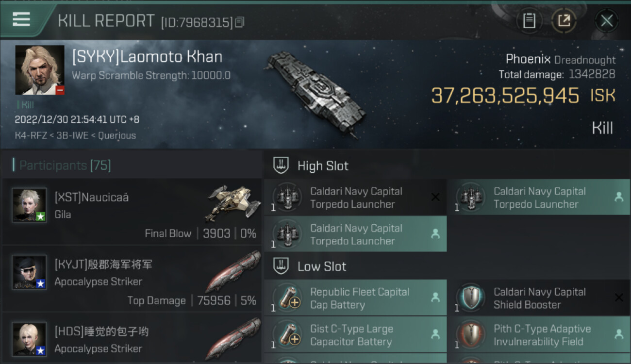Close the kill report window
This screenshot has height=364, width=631.
click(606, 20)
